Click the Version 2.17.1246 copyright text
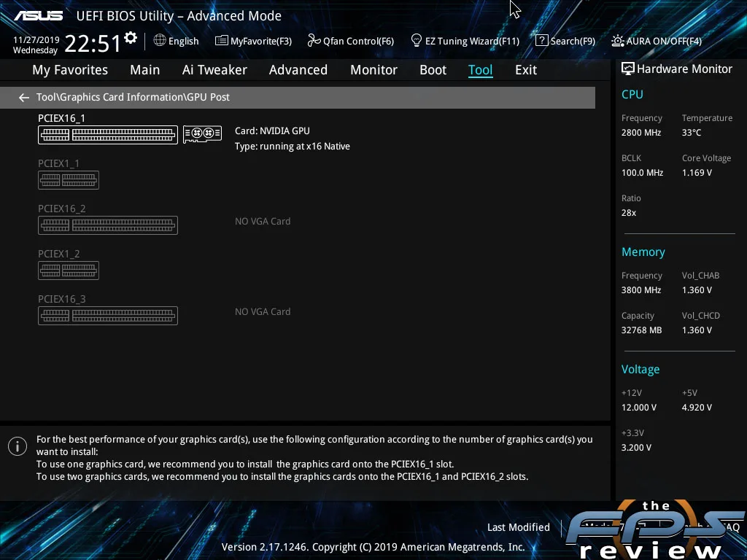 (373, 547)
